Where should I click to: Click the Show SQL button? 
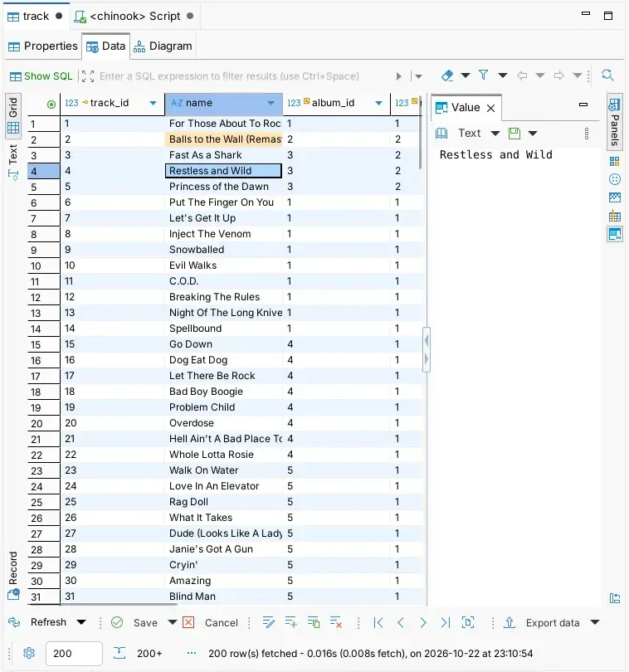(x=41, y=76)
